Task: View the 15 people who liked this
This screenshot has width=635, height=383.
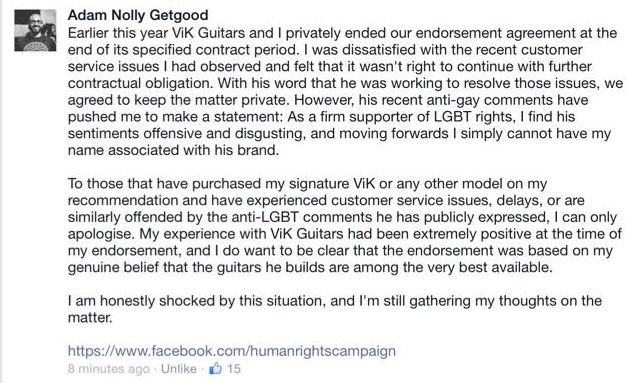Action: click(x=234, y=369)
